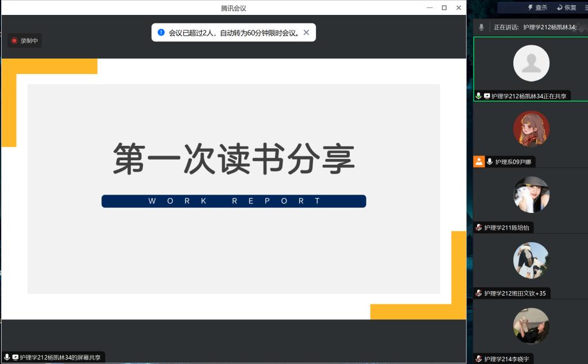
Task: Click the blue info icon in notification
Action: coord(161,33)
